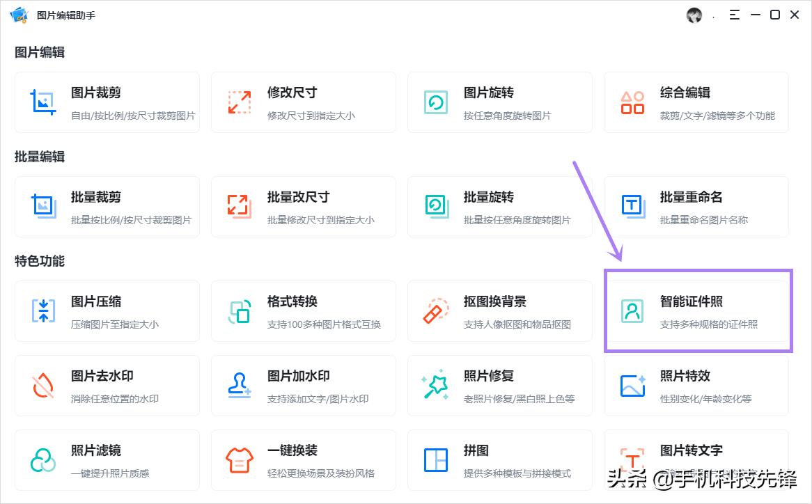This screenshot has width=812, height=504.
Task: Open the hamburger menu in title bar
Action: (735, 15)
